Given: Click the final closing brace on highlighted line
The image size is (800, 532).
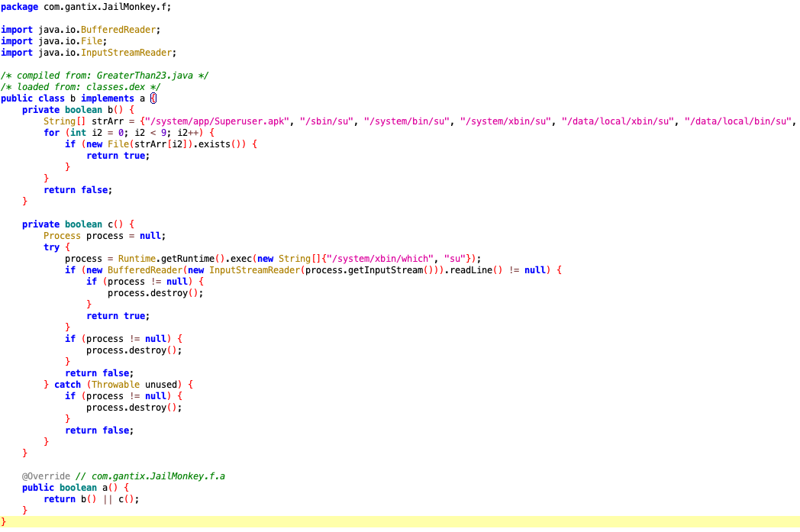Looking at the screenshot, I should pos(4,521).
